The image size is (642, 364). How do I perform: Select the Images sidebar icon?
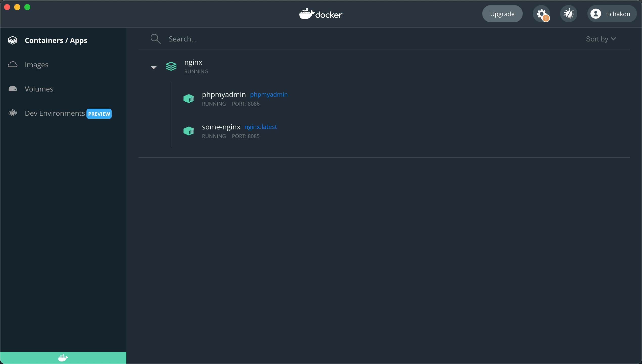13,64
